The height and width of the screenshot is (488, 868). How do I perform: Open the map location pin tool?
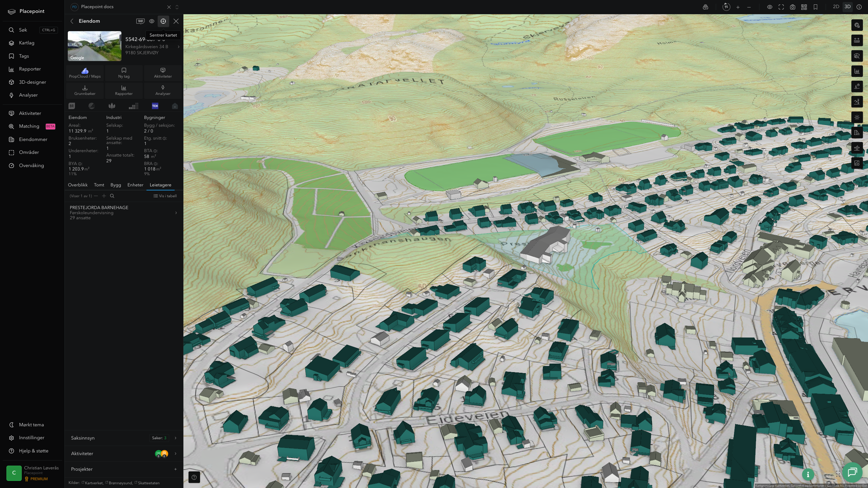pyautogui.click(x=705, y=7)
